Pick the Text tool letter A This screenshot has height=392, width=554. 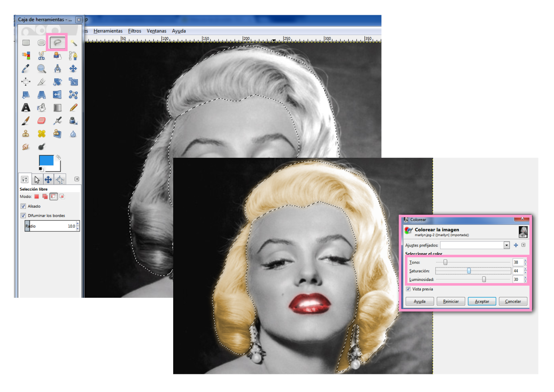(x=26, y=108)
